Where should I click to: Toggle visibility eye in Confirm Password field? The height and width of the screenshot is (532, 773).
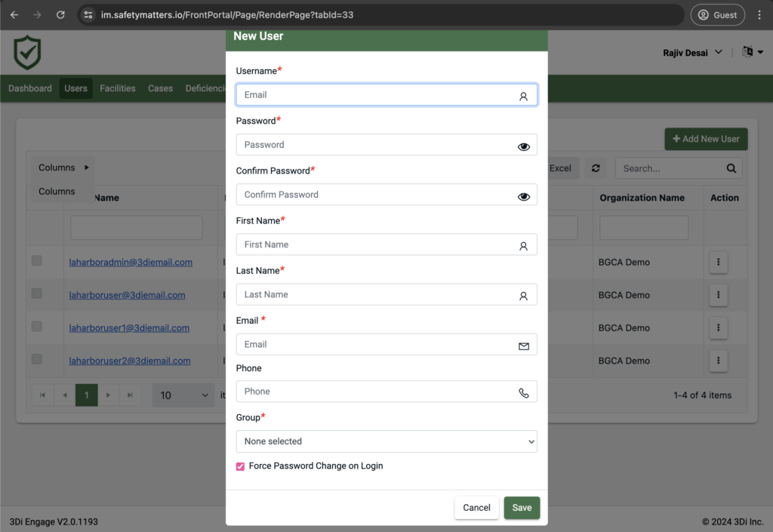coord(524,196)
